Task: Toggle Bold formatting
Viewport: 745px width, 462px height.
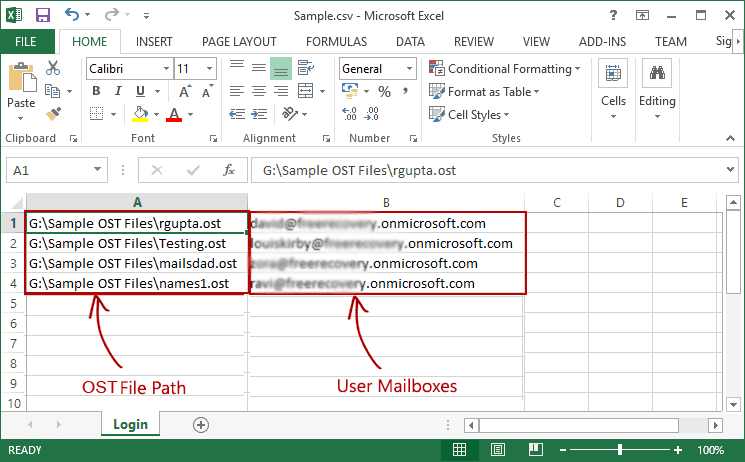Action: tap(96, 91)
